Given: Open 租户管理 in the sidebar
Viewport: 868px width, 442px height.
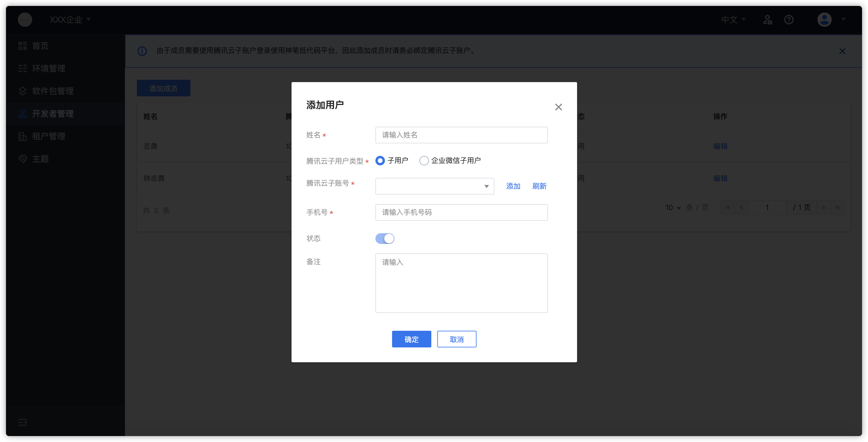Looking at the screenshot, I should click(x=65, y=136).
